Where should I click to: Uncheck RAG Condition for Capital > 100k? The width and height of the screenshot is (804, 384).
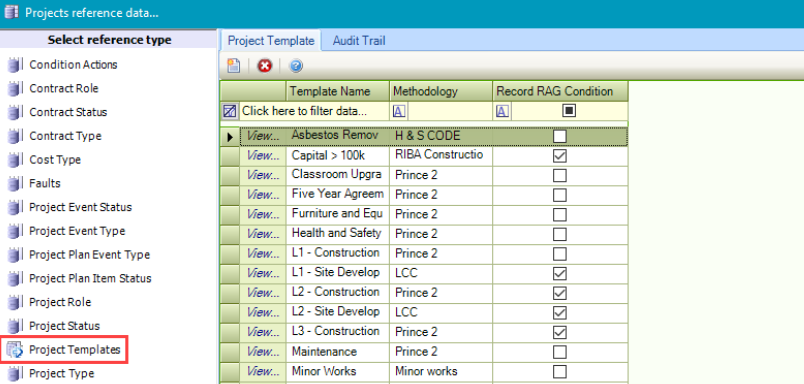[560, 156]
